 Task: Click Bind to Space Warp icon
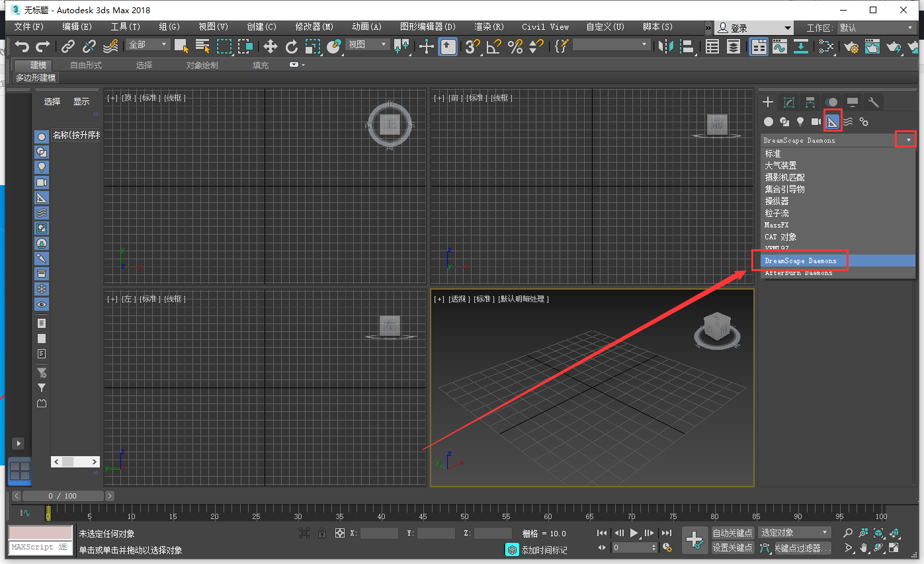coord(110,46)
